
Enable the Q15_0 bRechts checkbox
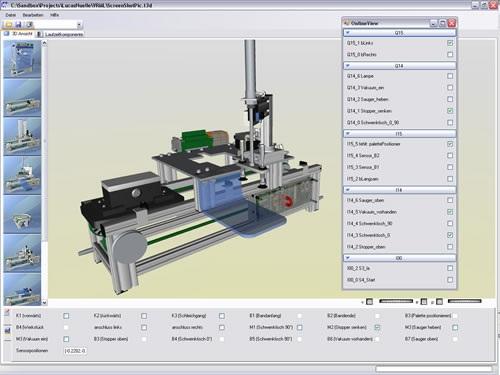450,54
